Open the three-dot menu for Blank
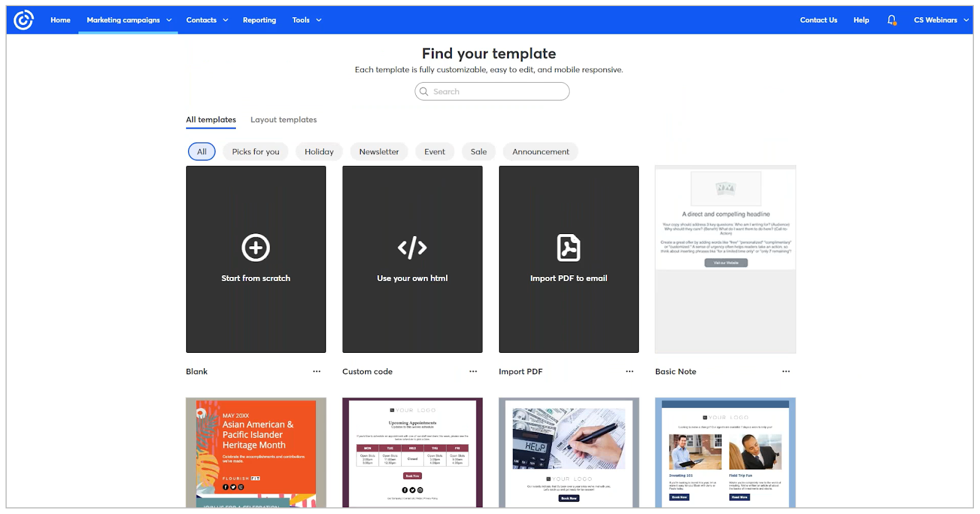 pos(317,371)
